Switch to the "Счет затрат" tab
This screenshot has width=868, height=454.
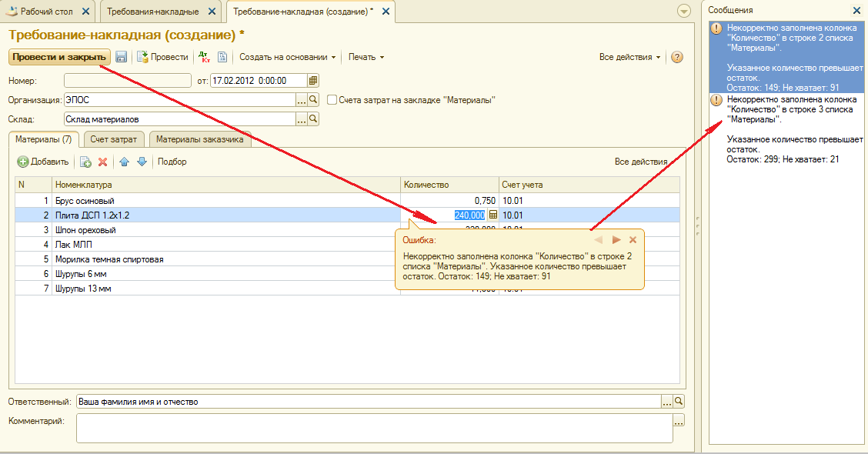[x=114, y=139]
